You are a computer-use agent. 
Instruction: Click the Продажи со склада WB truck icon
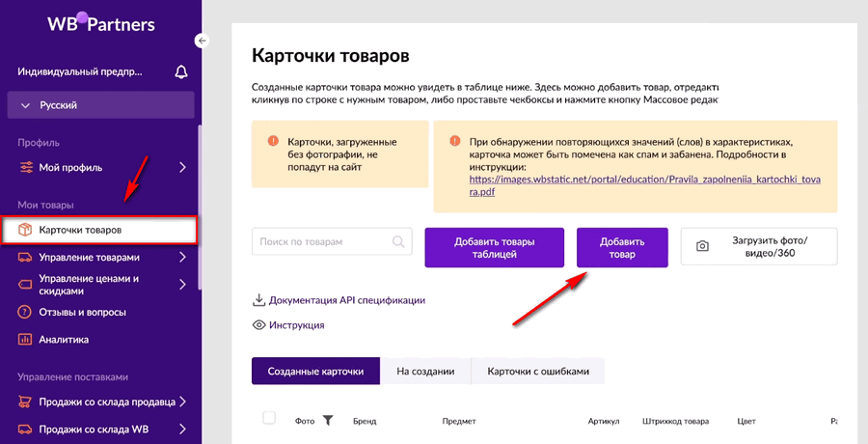point(25,430)
